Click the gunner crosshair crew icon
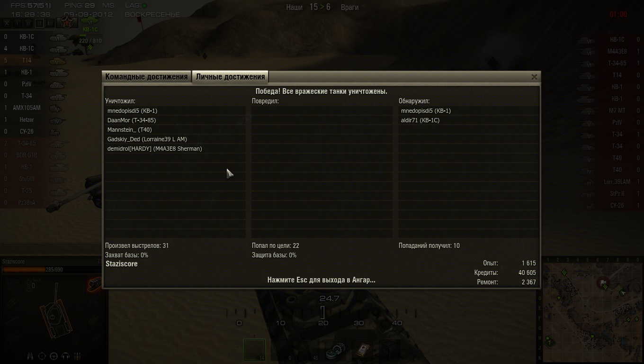The image size is (644, 364). click(42, 356)
